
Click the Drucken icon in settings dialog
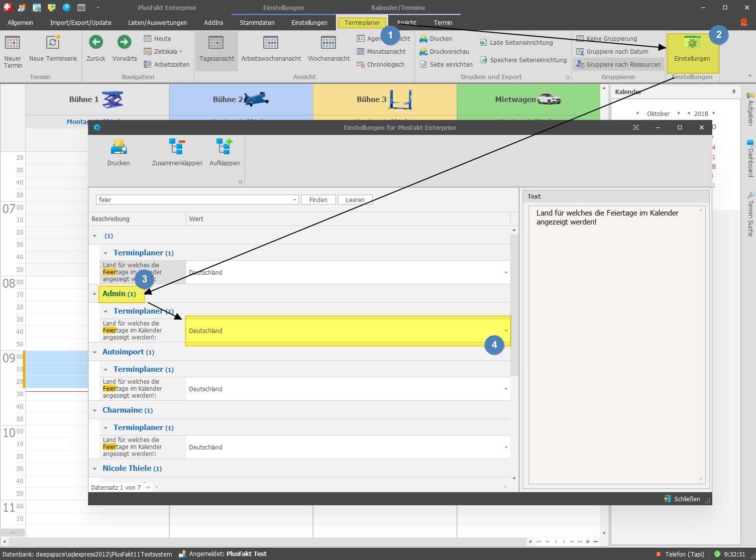point(118,153)
